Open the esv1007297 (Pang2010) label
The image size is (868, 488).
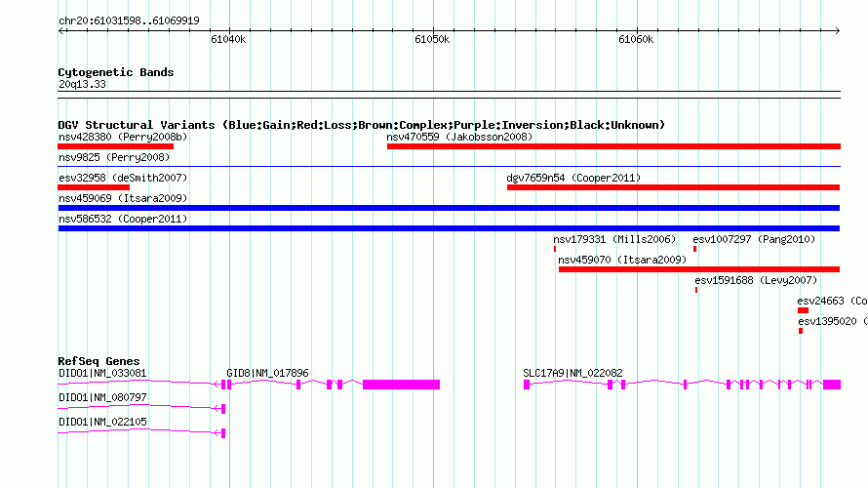(754, 239)
